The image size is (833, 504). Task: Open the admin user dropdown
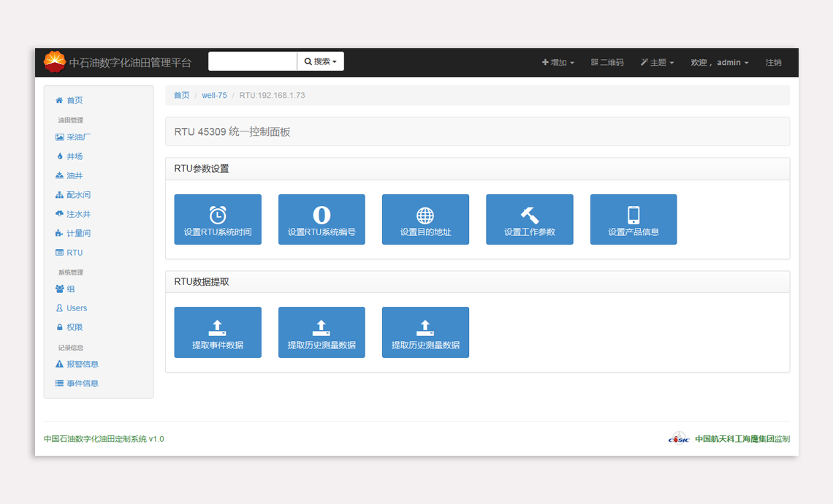coord(720,63)
